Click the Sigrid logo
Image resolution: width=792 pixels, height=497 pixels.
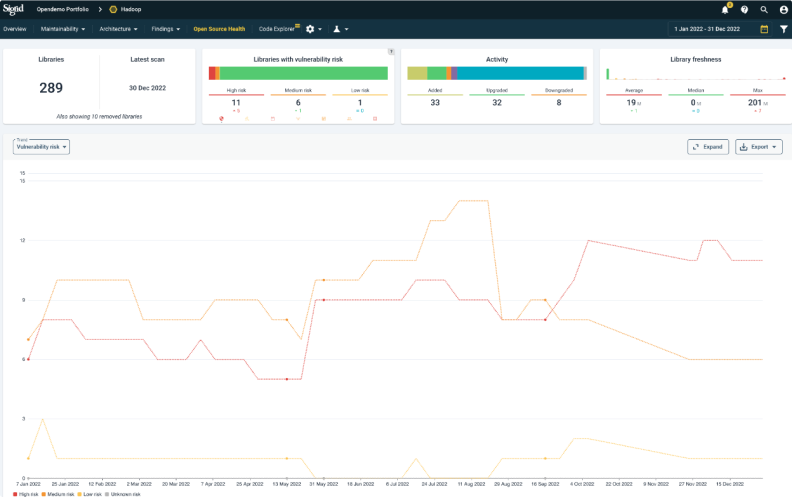13,9
